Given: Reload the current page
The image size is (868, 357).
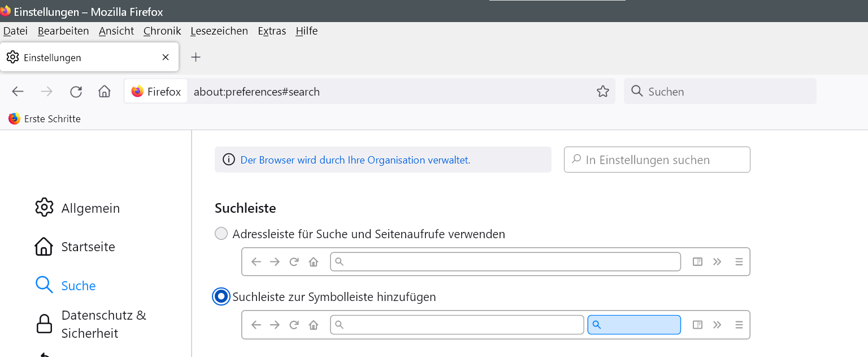Looking at the screenshot, I should point(76,92).
